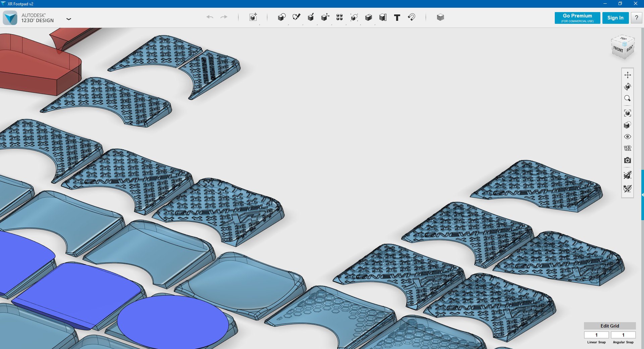Expand the side panel using the blue arrow tab
Image resolution: width=644 pixels, height=349 pixels.
click(643, 195)
